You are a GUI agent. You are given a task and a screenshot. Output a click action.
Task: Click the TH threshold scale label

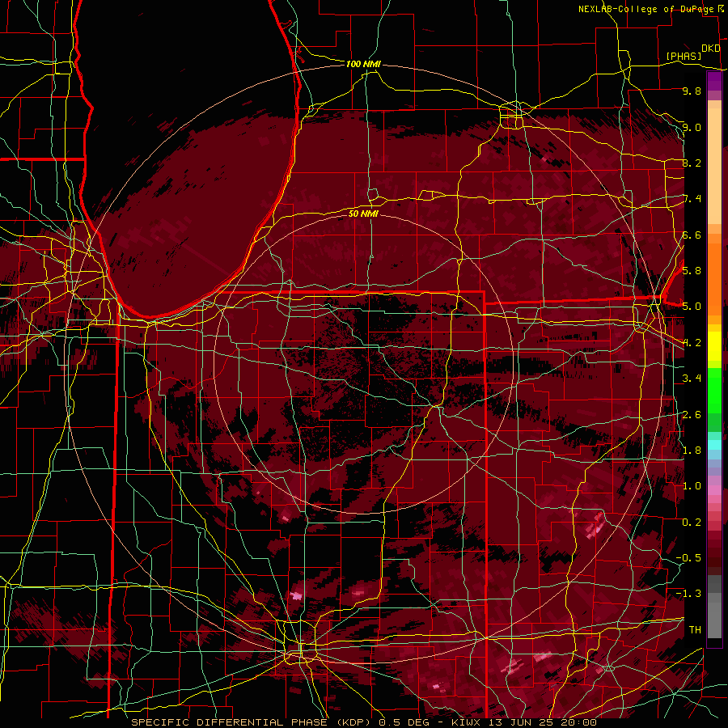click(x=695, y=630)
